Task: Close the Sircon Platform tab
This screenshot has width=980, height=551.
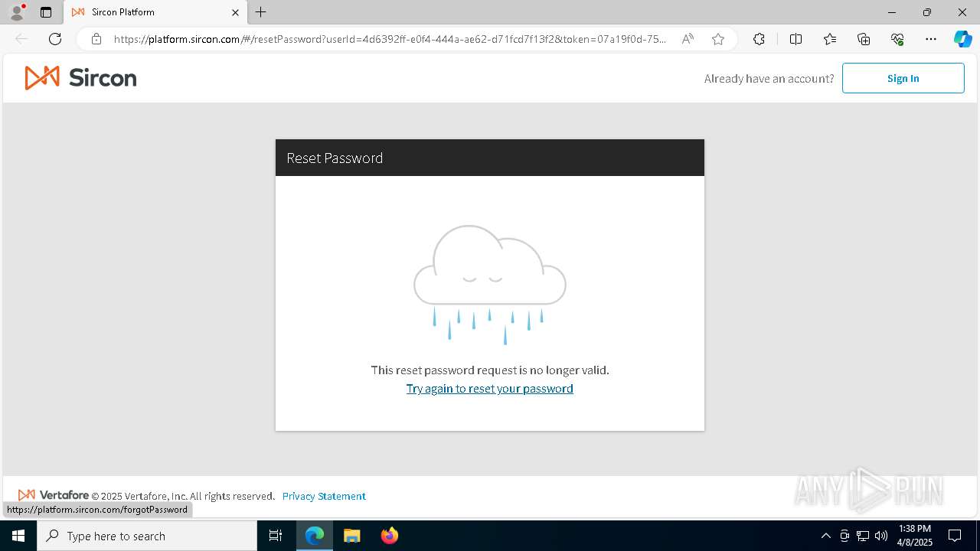Action: click(x=235, y=12)
